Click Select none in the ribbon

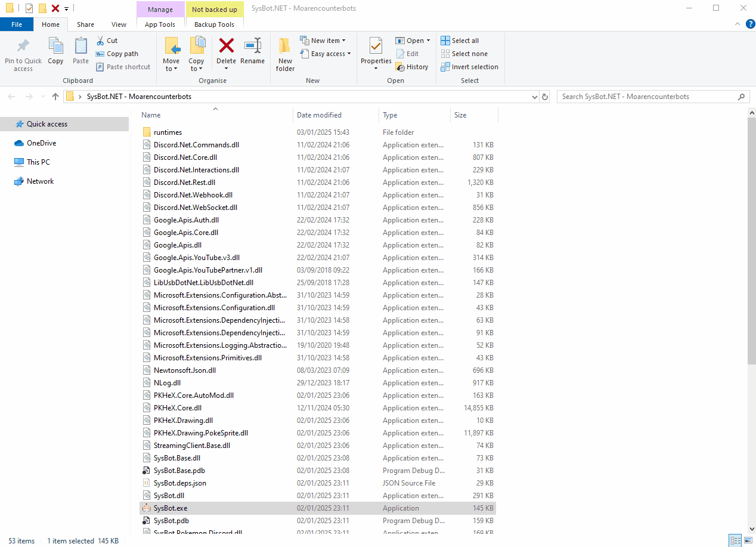coord(464,54)
